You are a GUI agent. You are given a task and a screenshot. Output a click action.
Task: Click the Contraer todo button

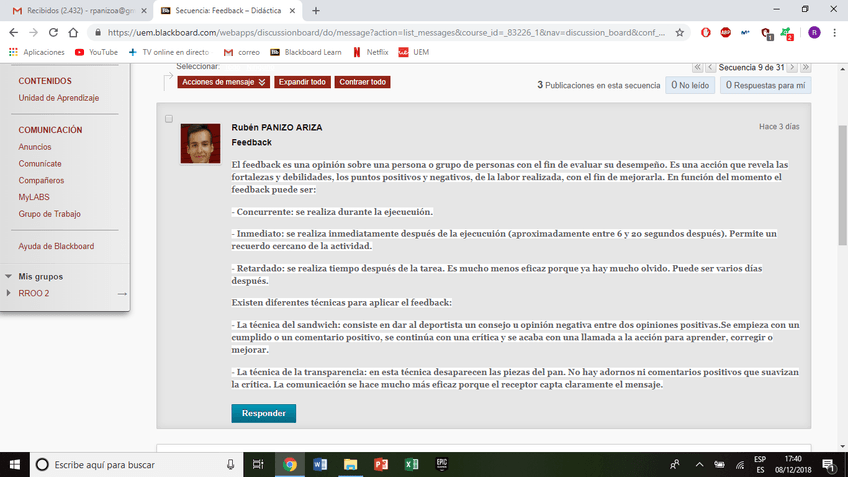(362, 82)
